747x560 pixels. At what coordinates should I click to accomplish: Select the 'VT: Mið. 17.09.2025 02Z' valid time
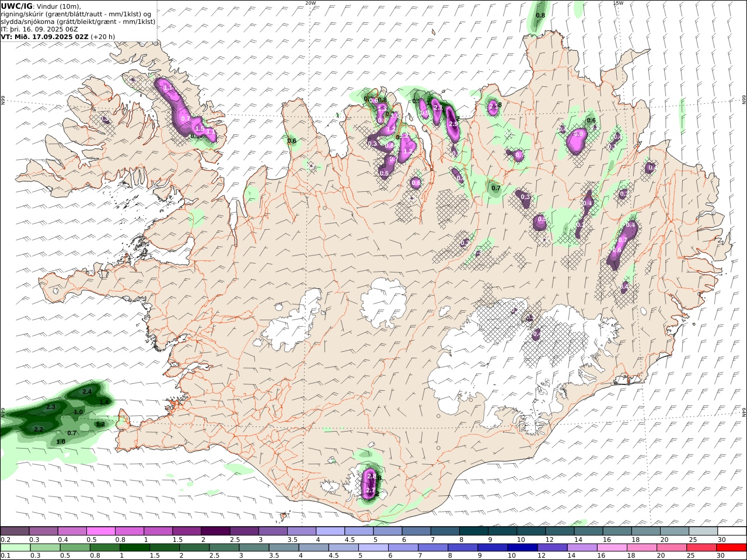pos(45,36)
